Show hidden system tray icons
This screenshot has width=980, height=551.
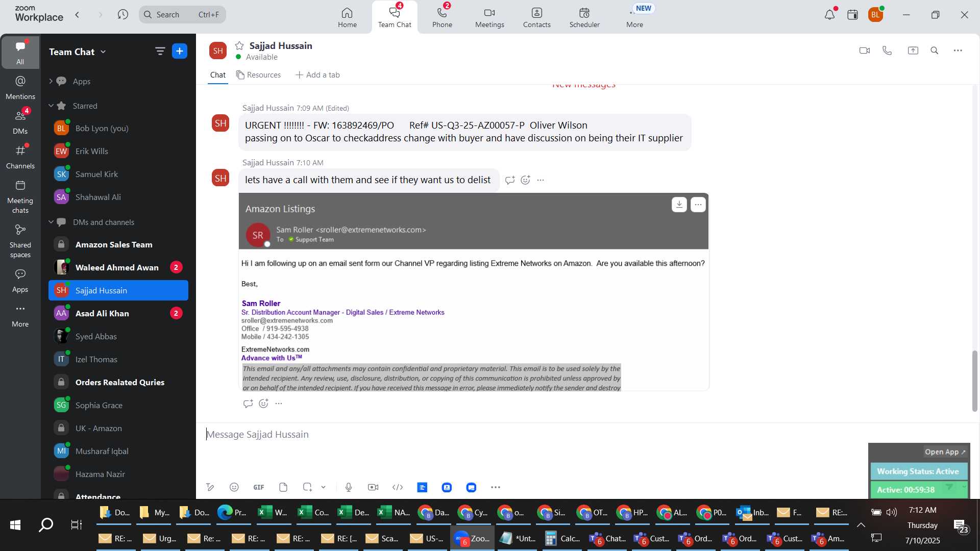coord(861,525)
